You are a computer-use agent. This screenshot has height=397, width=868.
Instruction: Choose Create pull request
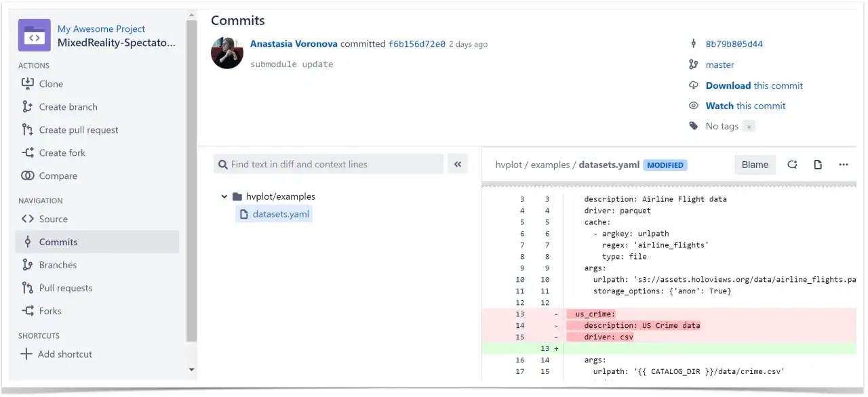pyautogui.click(x=79, y=130)
